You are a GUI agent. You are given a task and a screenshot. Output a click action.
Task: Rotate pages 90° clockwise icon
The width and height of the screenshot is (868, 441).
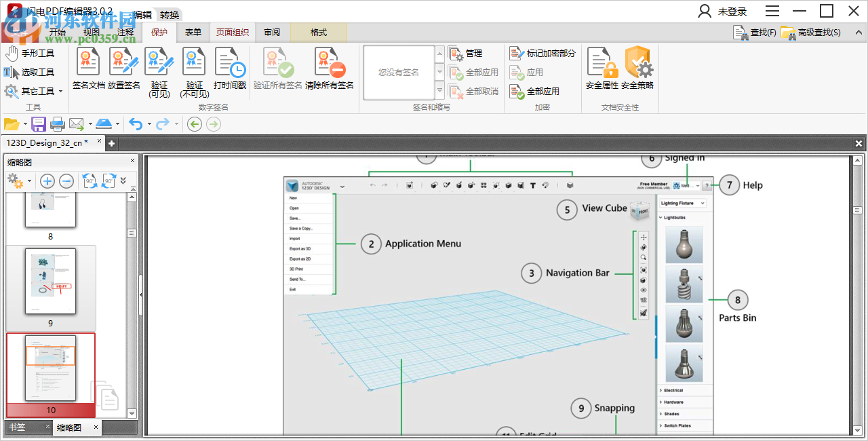point(109,181)
